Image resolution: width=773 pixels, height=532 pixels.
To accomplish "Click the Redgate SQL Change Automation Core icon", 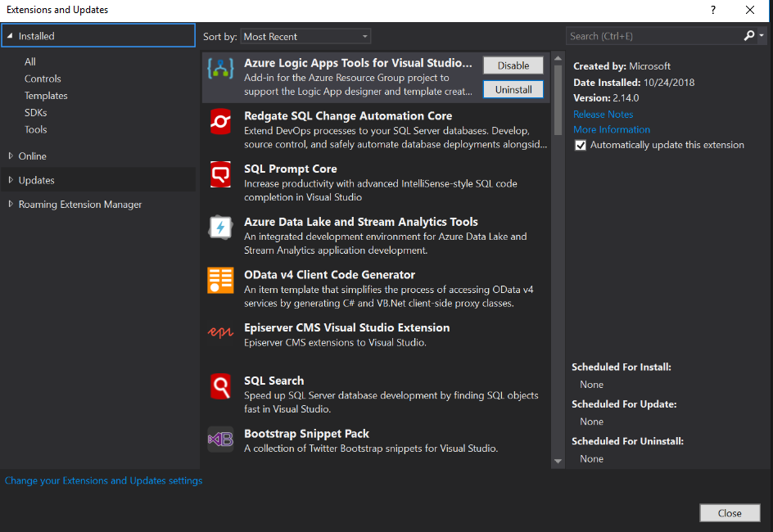I will coord(220,121).
